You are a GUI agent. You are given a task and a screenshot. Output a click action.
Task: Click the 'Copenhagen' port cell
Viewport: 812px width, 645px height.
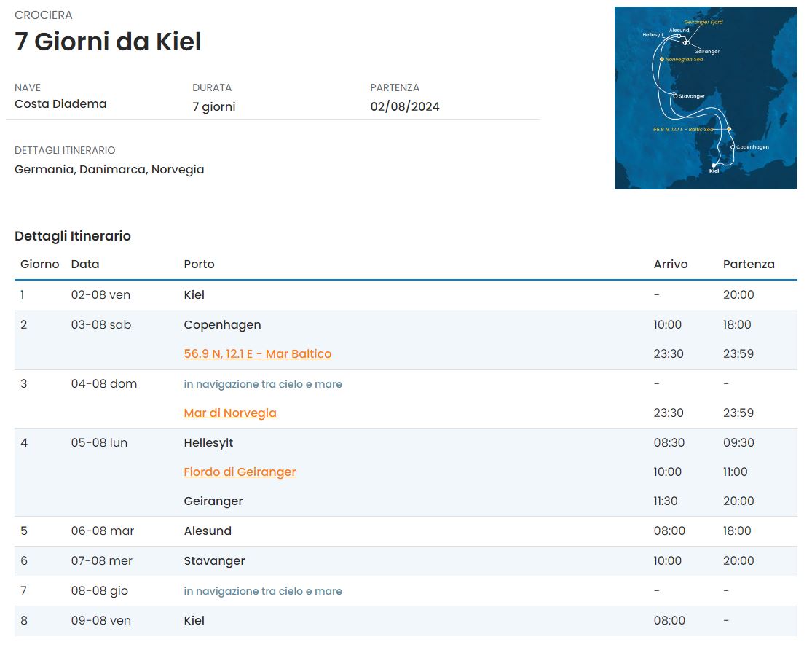point(222,325)
